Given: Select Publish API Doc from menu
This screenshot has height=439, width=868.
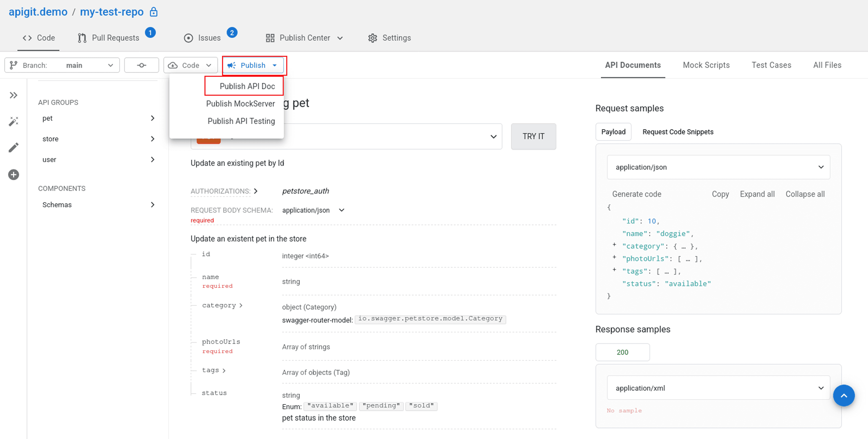Looking at the screenshot, I should coord(247,86).
